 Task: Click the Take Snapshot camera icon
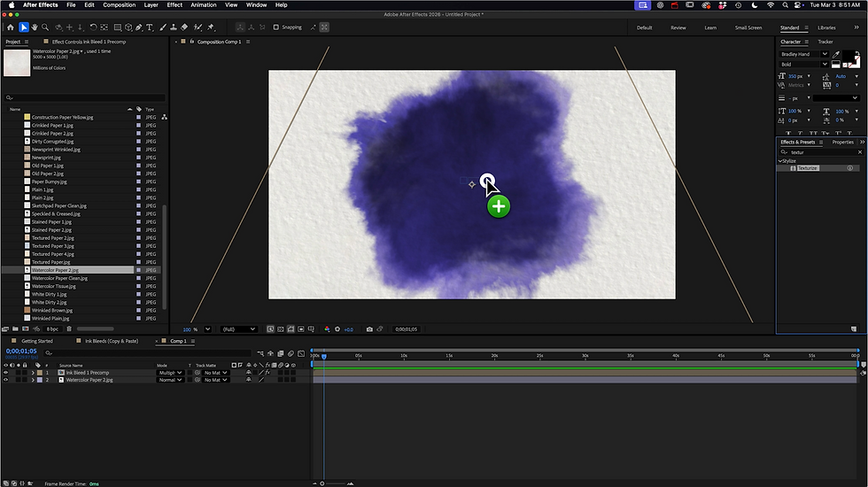click(x=369, y=329)
